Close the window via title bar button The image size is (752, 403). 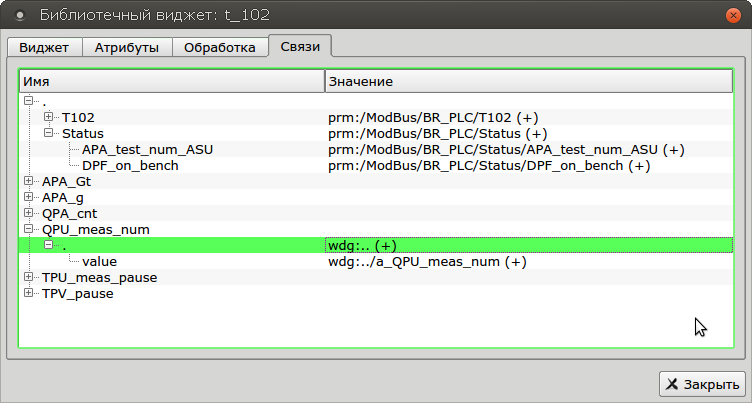point(735,15)
